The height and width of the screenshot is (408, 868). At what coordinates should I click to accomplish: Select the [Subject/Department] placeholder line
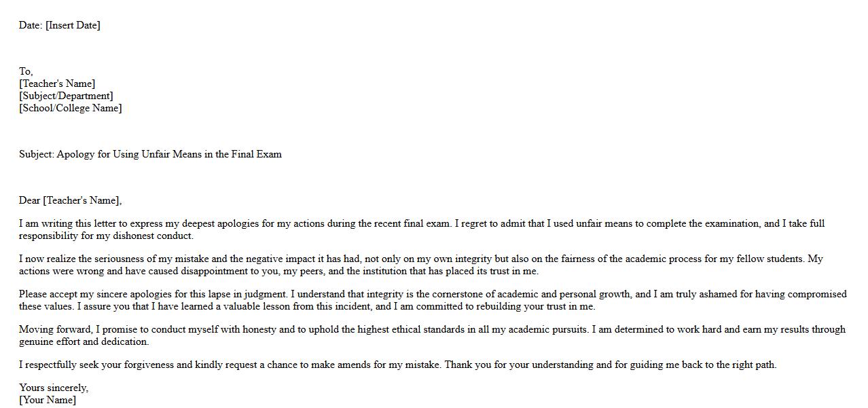[66, 96]
